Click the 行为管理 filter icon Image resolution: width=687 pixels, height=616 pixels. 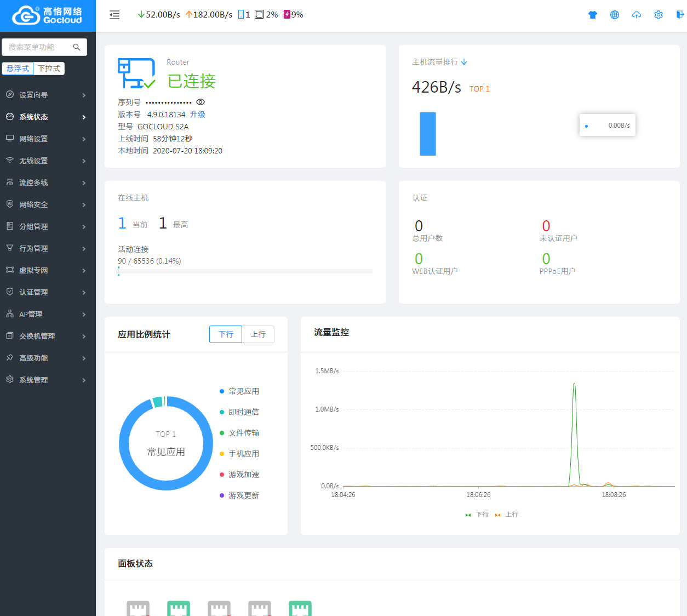10,248
